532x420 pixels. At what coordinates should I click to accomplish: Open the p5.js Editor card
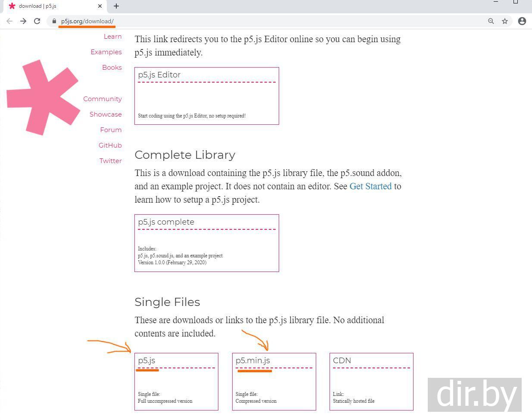click(207, 96)
